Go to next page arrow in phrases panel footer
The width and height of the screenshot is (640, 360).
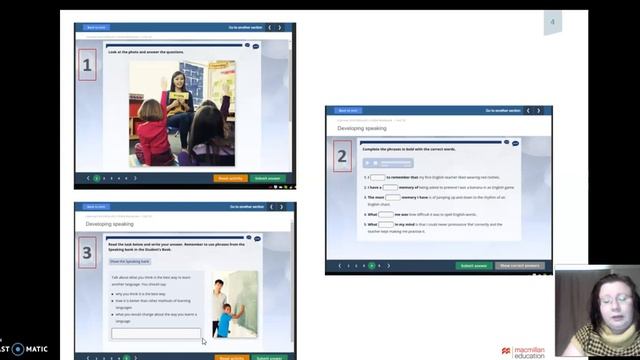tap(389, 266)
